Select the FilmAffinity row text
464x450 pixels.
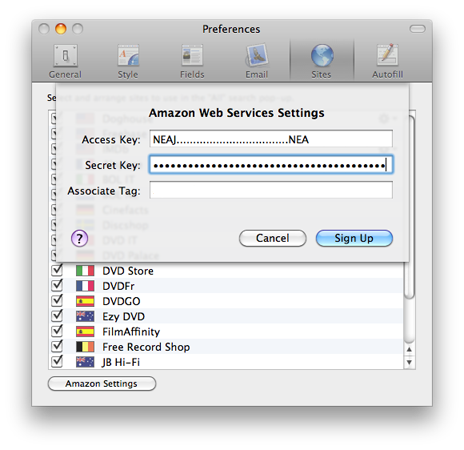[x=131, y=332]
